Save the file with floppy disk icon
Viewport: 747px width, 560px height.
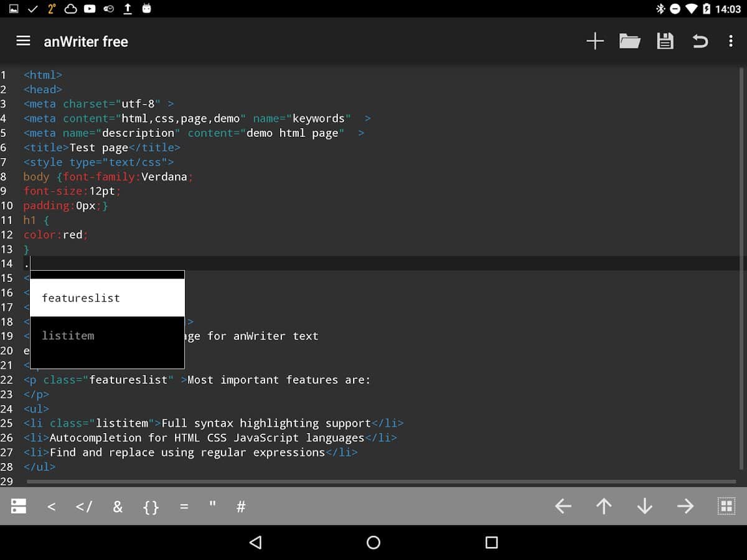[x=665, y=42]
